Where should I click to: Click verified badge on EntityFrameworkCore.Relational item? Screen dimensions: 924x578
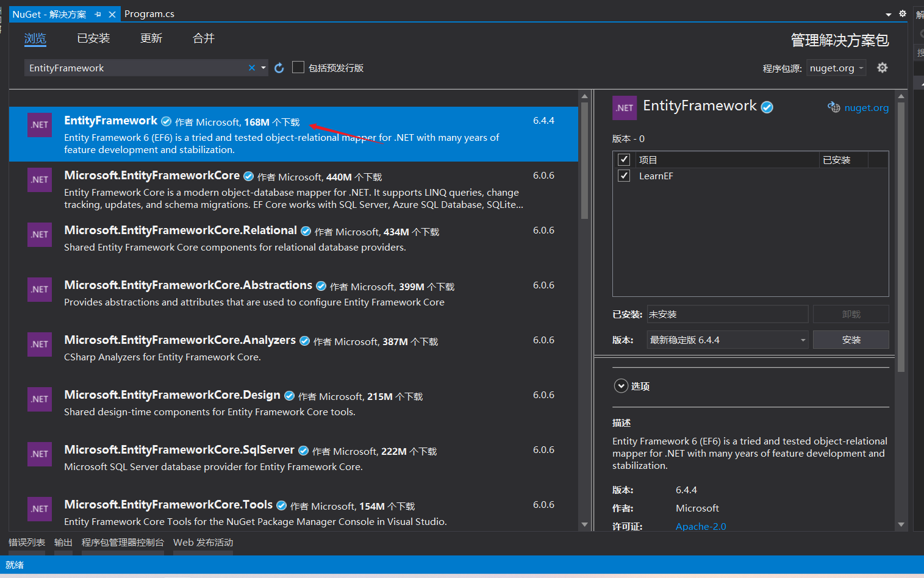tap(306, 231)
